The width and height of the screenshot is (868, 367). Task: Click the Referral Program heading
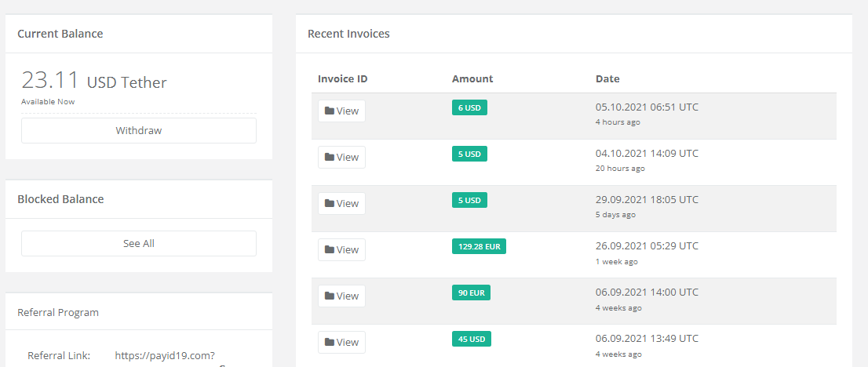[x=58, y=312]
